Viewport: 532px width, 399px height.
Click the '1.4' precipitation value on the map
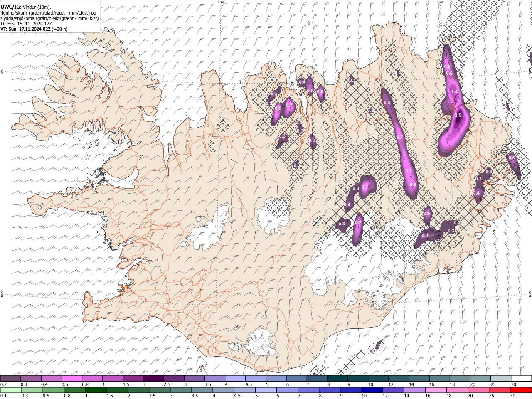click(454, 92)
